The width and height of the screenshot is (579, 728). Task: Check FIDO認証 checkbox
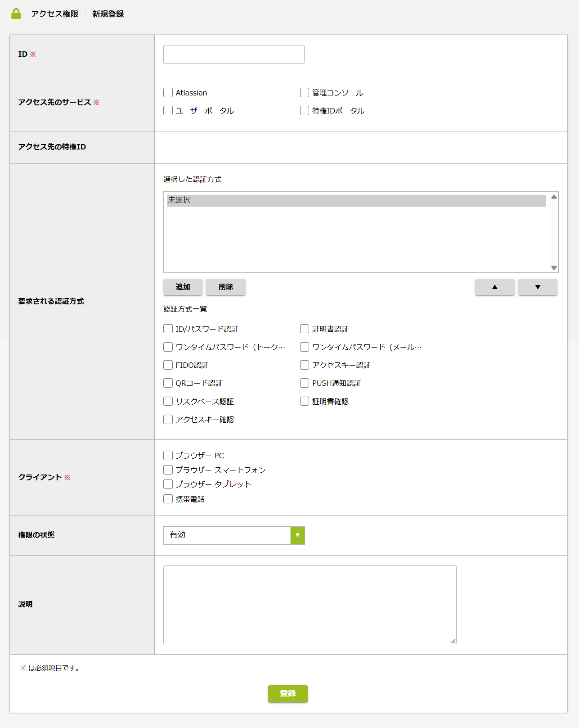pyautogui.click(x=168, y=365)
